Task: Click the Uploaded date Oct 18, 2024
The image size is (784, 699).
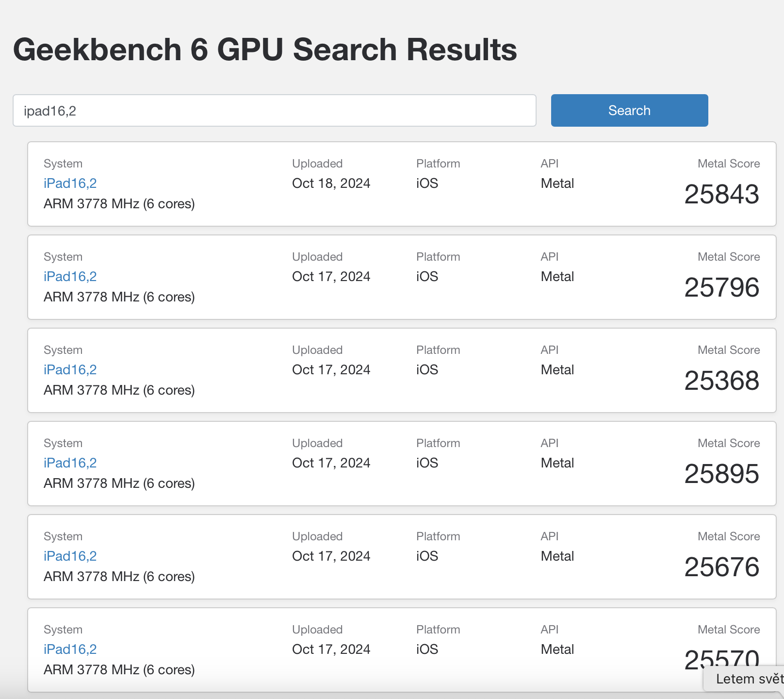Action: (331, 183)
